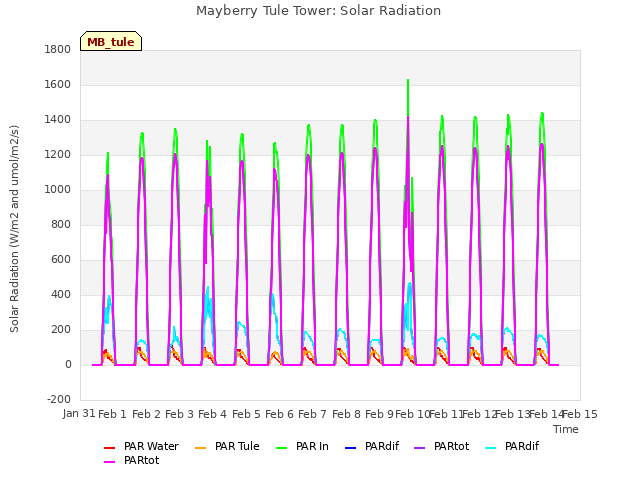Click the 'Feb 8' x-axis date label
The height and width of the screenshot is (480, 640).
346,414
